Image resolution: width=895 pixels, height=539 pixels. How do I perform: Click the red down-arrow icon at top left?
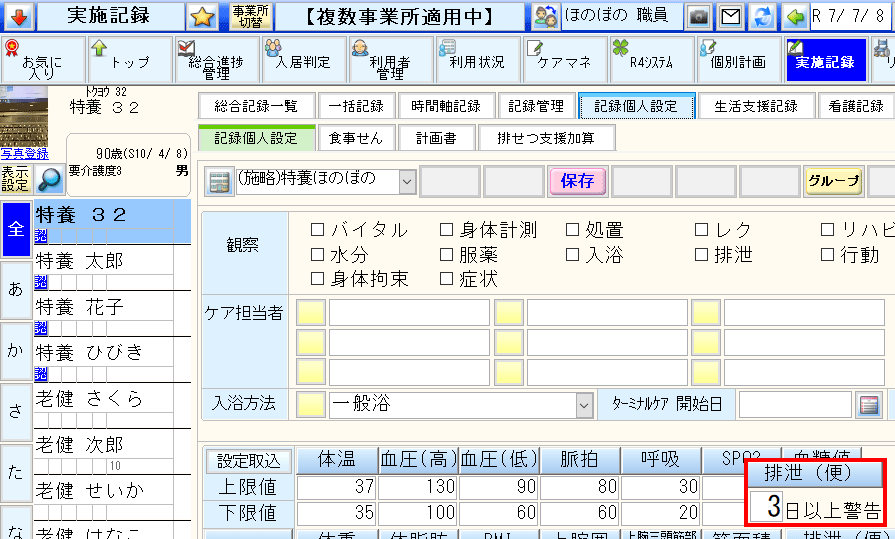click(20, 16)
